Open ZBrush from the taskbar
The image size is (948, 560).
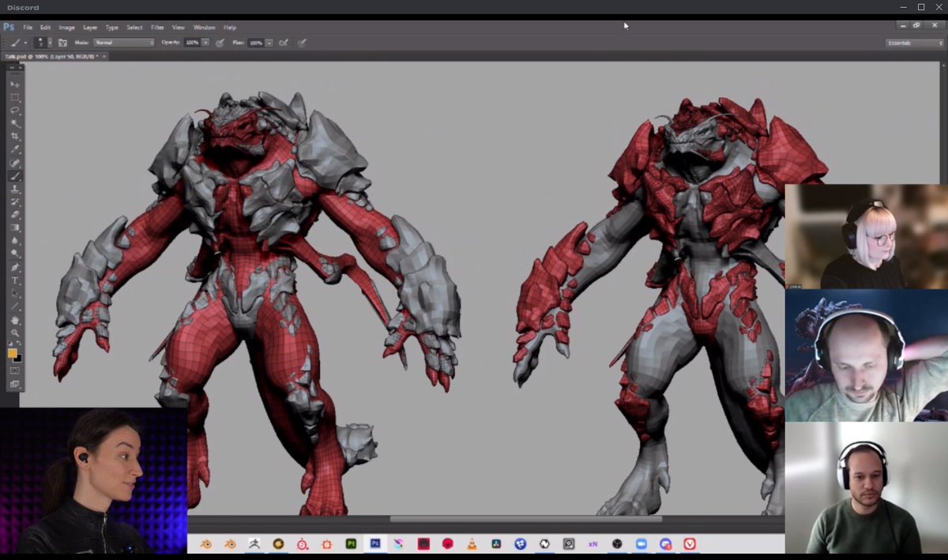(x=254, y=544)
